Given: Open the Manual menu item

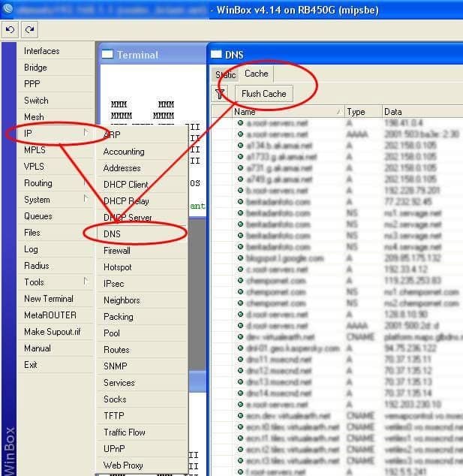Looking at the screenshot, I should (56, 348).
